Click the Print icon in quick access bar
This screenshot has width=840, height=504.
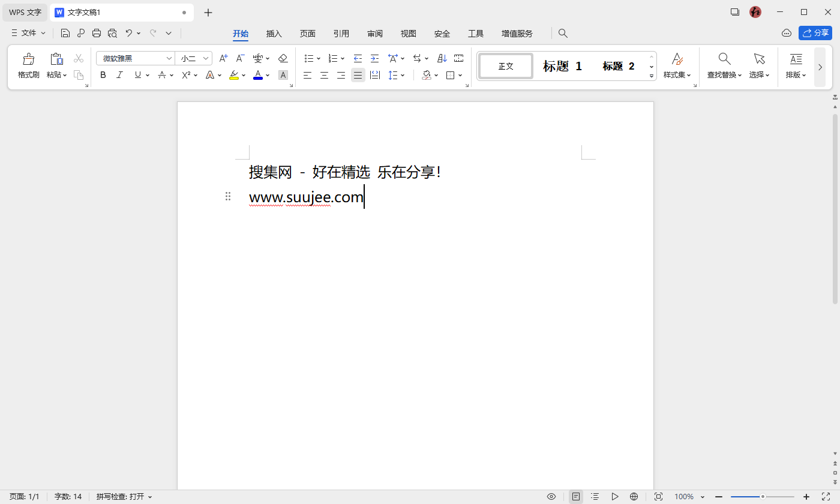(x=97, y=33)
